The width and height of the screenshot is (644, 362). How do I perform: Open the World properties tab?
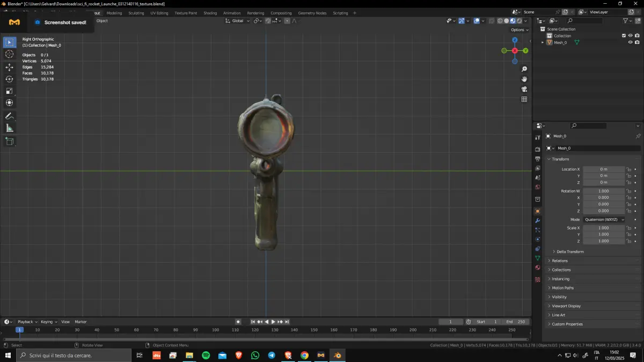coord(538,187)
